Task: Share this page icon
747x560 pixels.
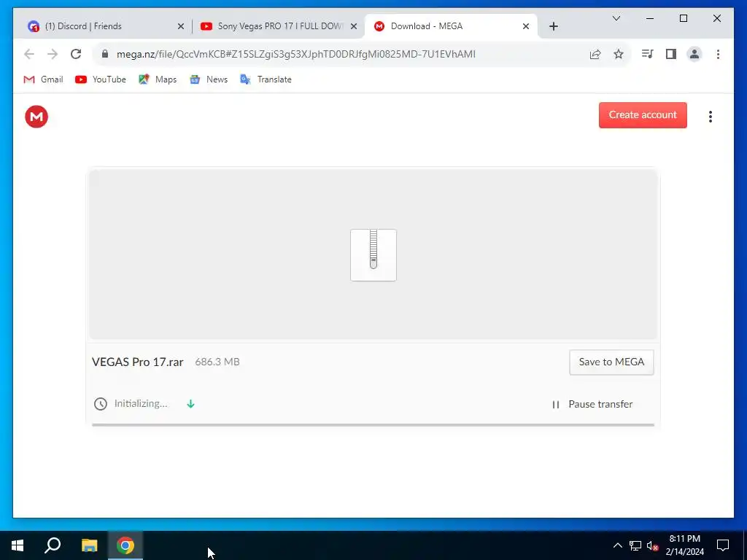Action: click(595, 54)
